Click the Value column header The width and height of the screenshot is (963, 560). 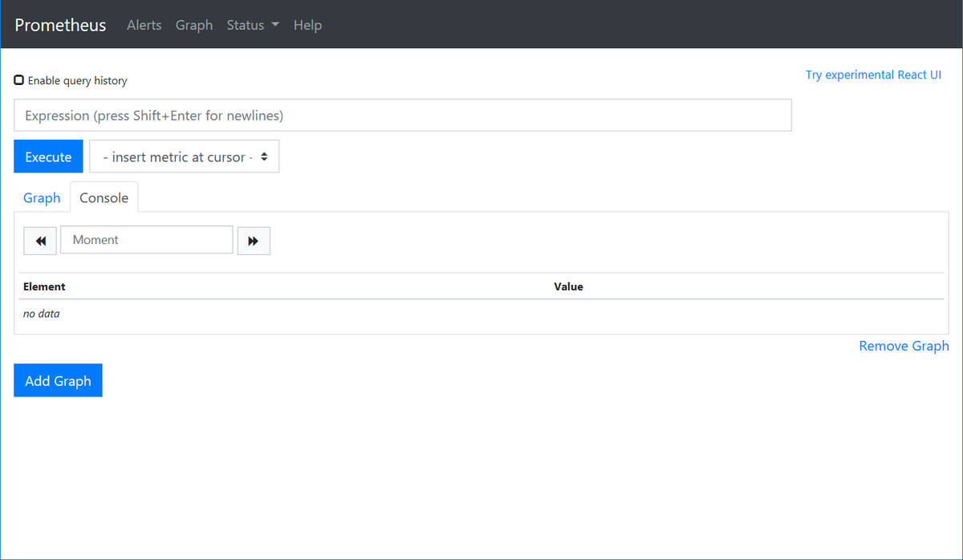pyautogui.click(x=568, y=286)
